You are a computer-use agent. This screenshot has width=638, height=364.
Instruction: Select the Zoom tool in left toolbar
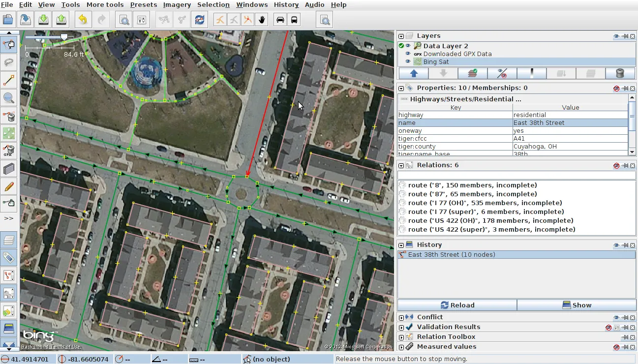coord(9,98)
